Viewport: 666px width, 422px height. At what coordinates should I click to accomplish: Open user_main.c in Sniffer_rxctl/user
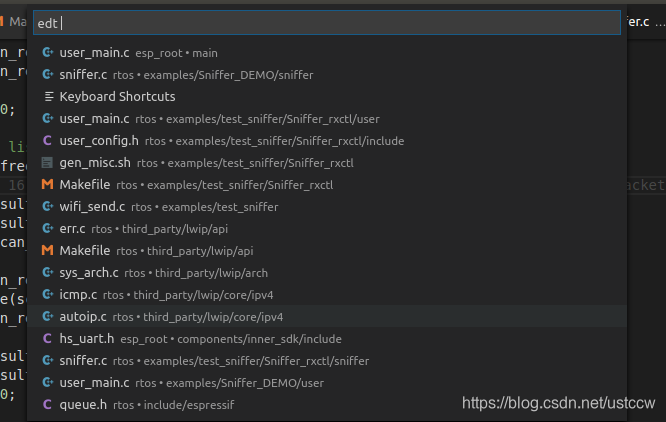tap(327, 119)
